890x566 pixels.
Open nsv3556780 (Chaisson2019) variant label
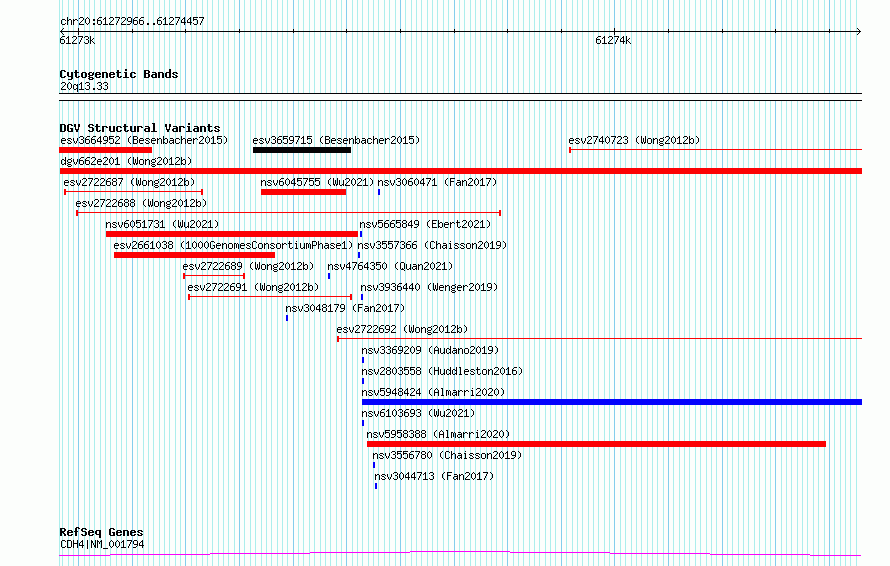click(x=447, y=455)
